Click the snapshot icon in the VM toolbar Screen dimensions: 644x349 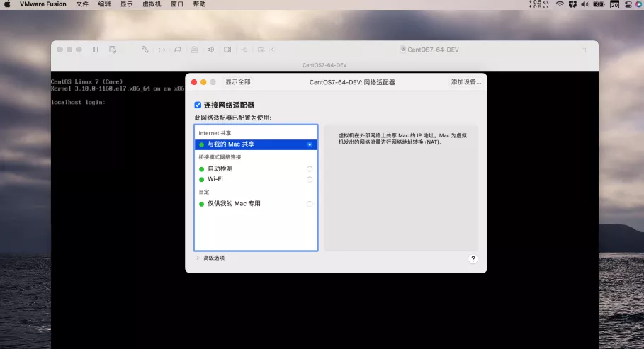tap(113, 50)
